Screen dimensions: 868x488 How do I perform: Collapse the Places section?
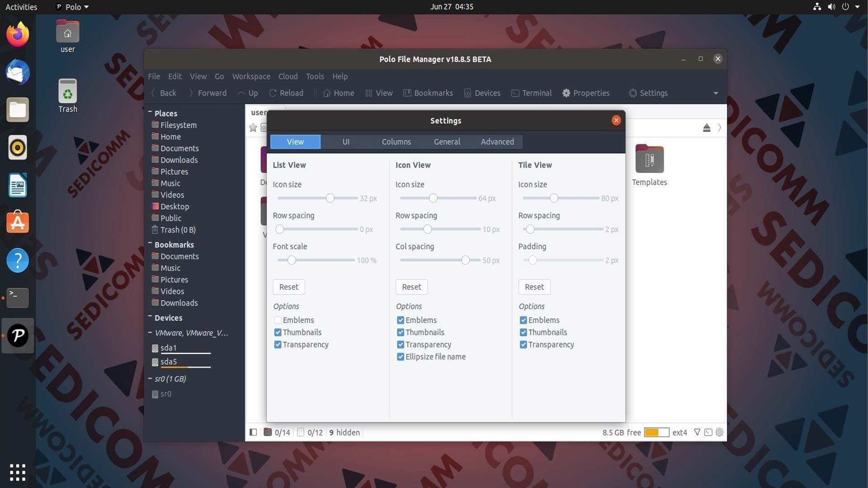[150, 112]
